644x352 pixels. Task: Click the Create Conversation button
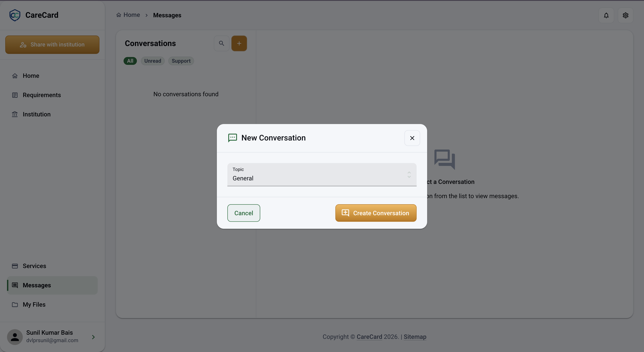[x=376, y=213]
